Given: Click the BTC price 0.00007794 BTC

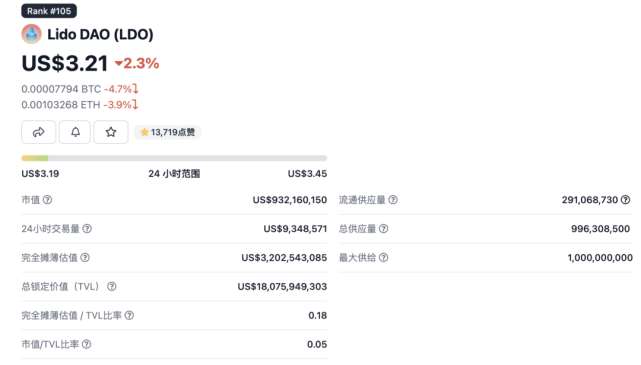Looking at the screenshot, I should pos(61,89).
